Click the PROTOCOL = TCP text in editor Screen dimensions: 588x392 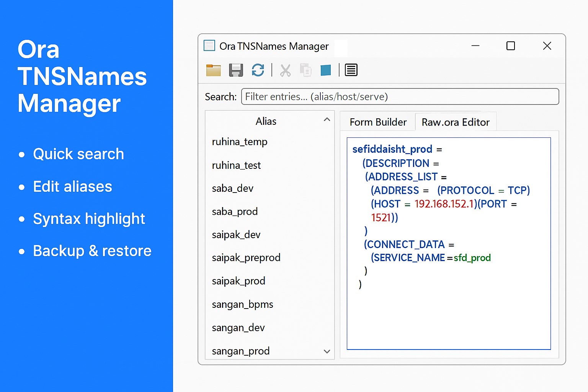(483, 191)
